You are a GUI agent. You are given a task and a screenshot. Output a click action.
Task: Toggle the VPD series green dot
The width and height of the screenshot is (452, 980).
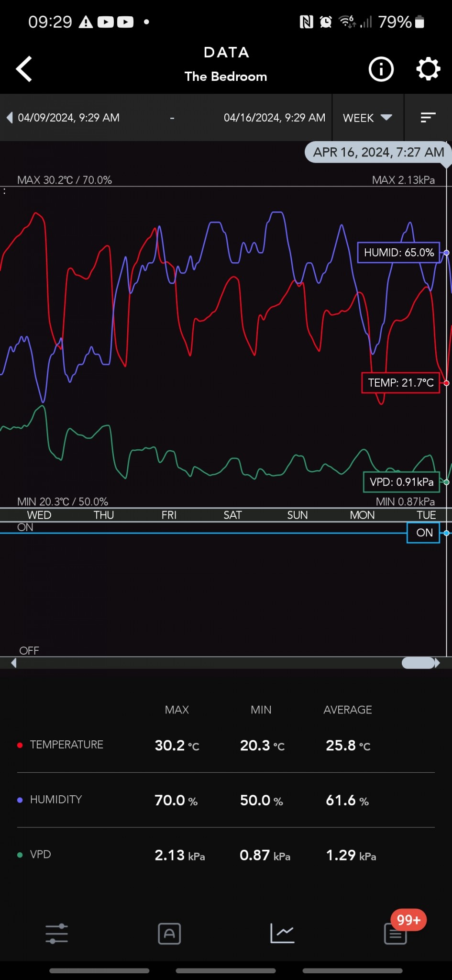point(20,855)
